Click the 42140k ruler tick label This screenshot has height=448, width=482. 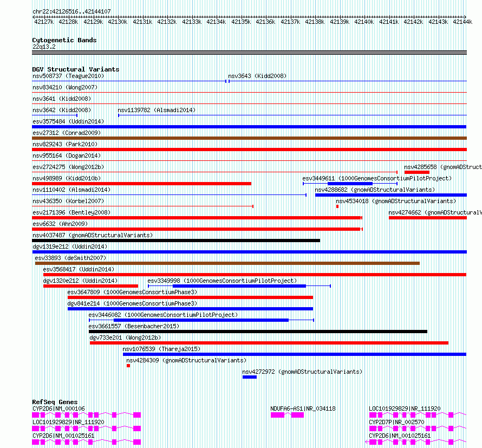click(x=364, y=22)
